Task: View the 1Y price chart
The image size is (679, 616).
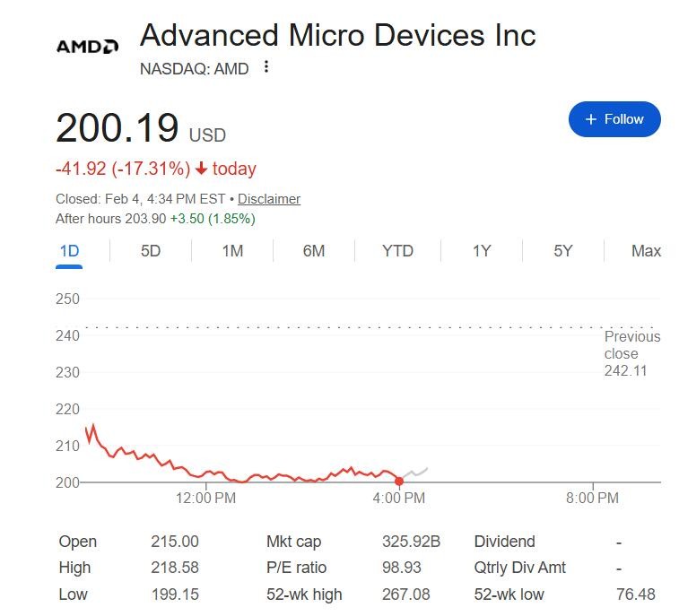Action: pyautogui.click(x=482, y=251)
